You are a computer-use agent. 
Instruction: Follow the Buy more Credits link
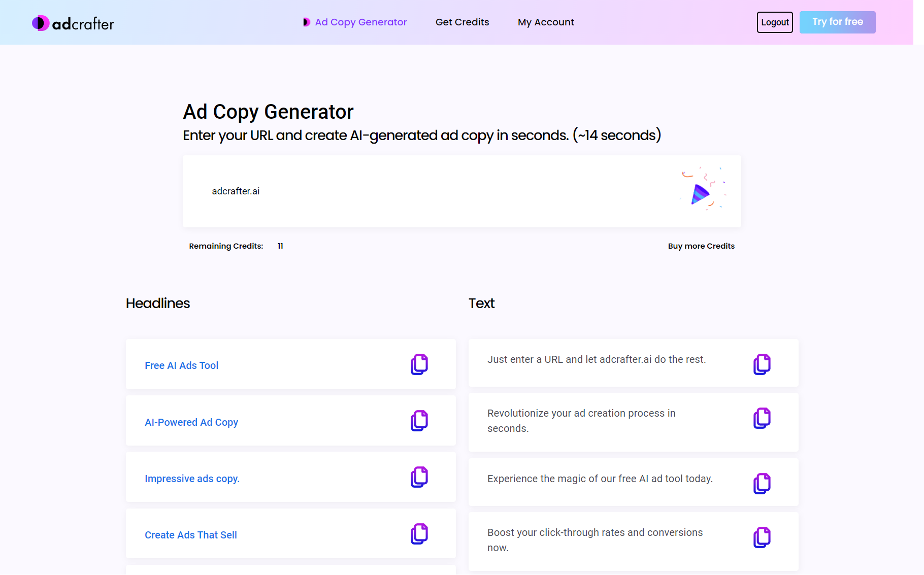tap(701, 246)
